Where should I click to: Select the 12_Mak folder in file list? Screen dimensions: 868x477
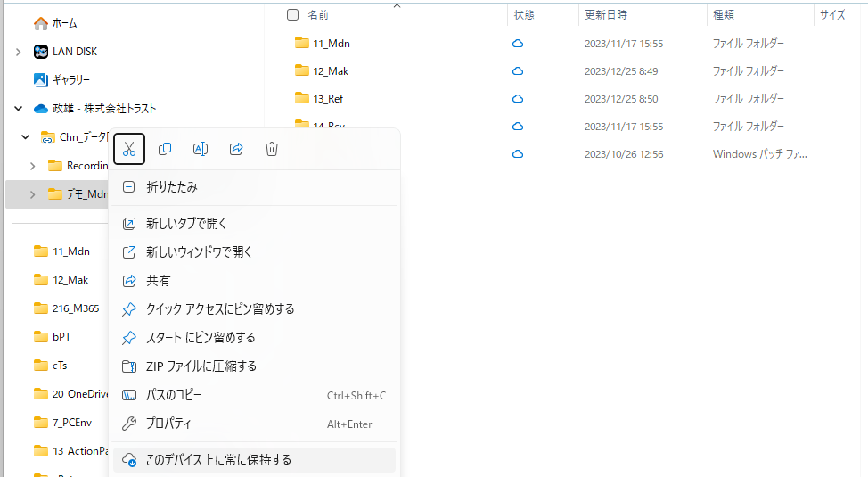pyautogui.click(x=331, y=71)
